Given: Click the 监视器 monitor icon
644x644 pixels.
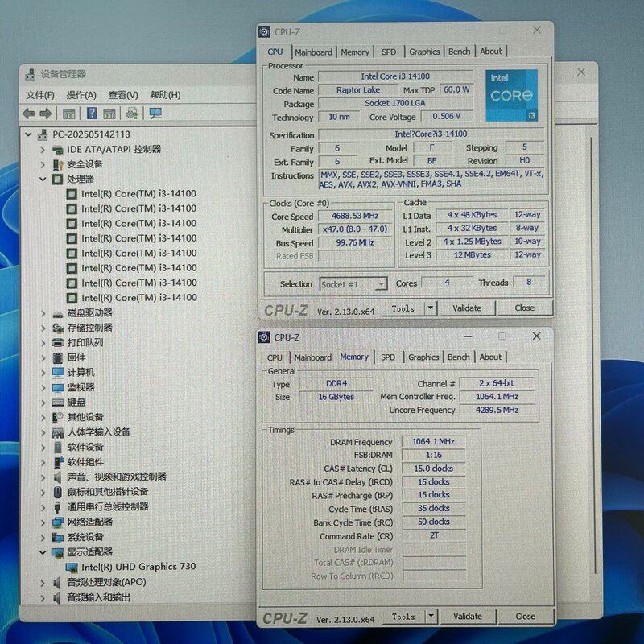Looking at the screenshot, I should coord(57,387).
